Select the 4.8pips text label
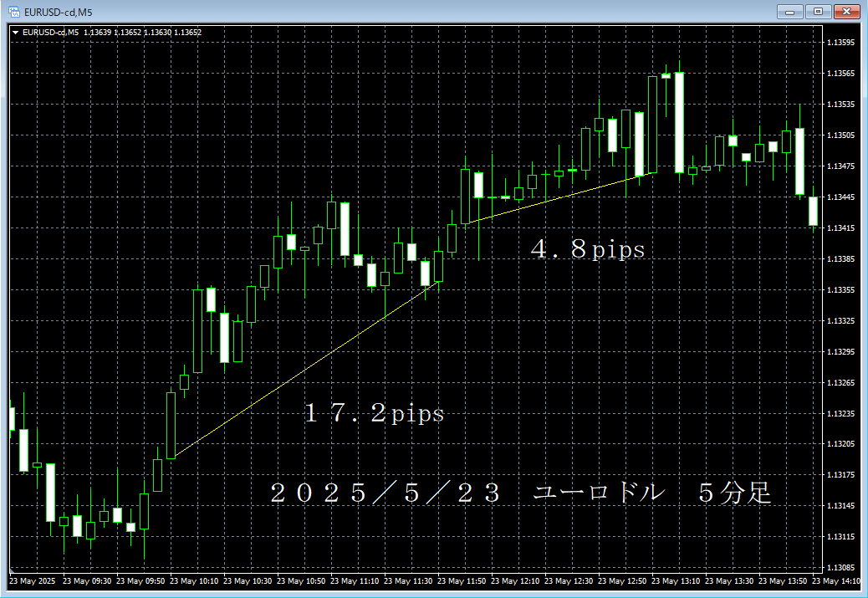868x598 pixels. 588,249
